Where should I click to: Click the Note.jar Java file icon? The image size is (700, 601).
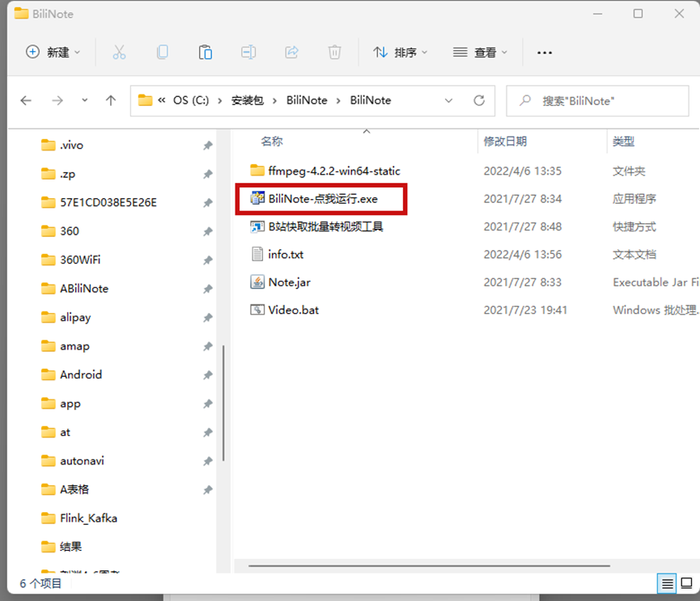coord(257,282)
